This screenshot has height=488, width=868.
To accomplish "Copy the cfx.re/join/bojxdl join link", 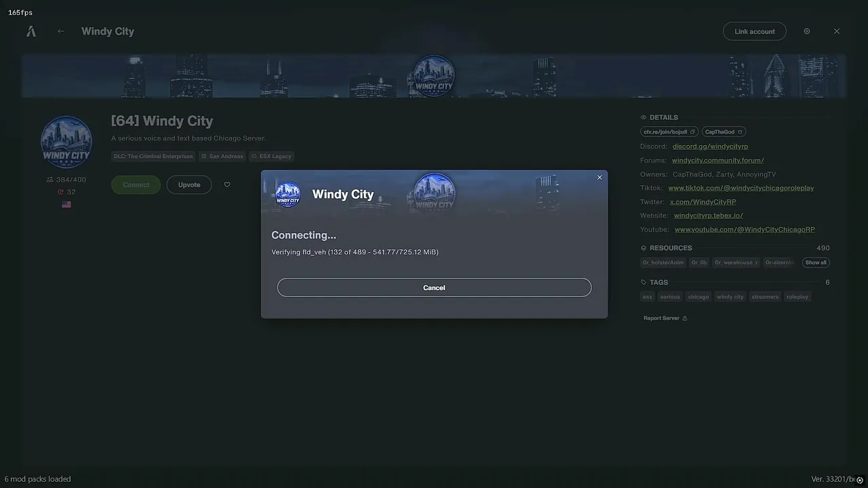I will [693, 131].
